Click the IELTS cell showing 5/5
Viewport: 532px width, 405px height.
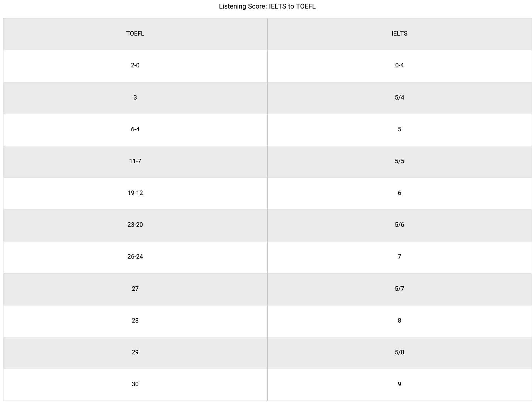[x=399, y=161]
